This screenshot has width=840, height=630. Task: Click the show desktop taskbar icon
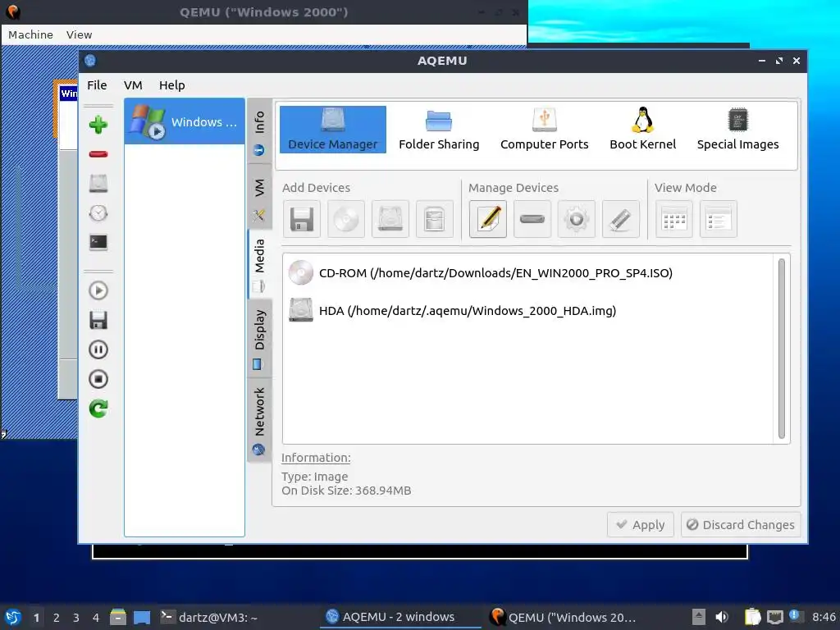142,618
